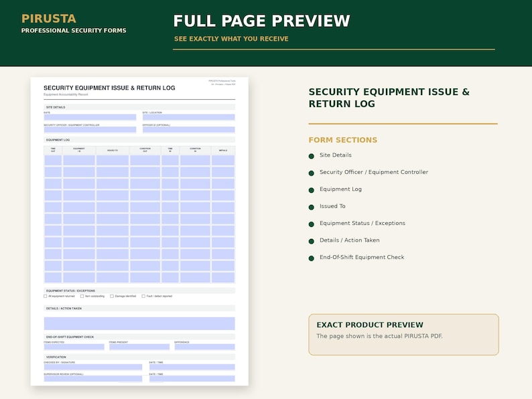The height and width of the screenshot is (399, 532).
Task: Tick the 'Item outstanding' checkbox
Action: [x=82, y=296]
